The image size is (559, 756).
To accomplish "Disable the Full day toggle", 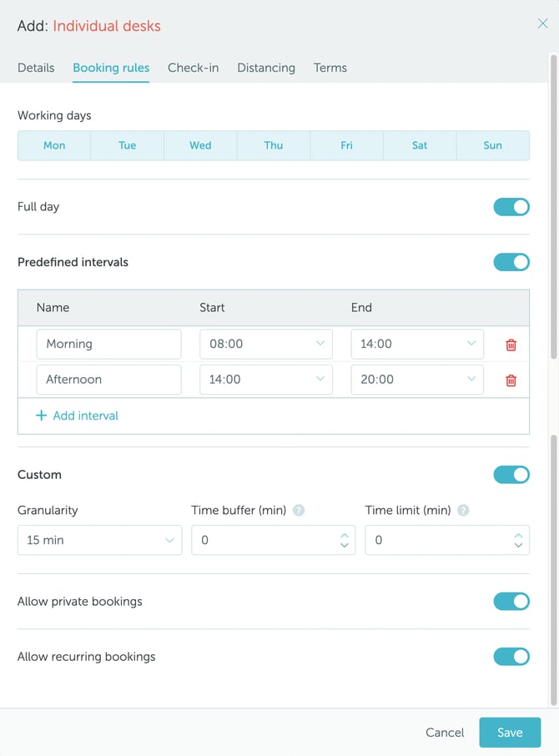I will point(511,207).
